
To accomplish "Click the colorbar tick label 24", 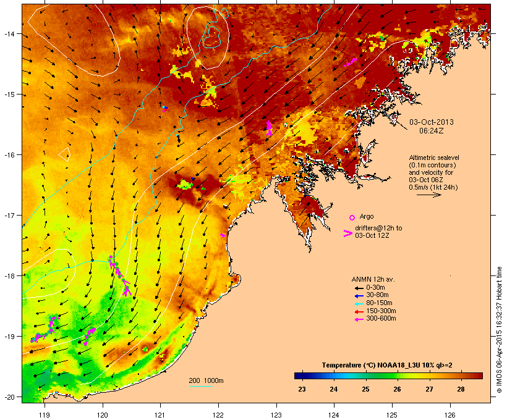I will 334,389.
